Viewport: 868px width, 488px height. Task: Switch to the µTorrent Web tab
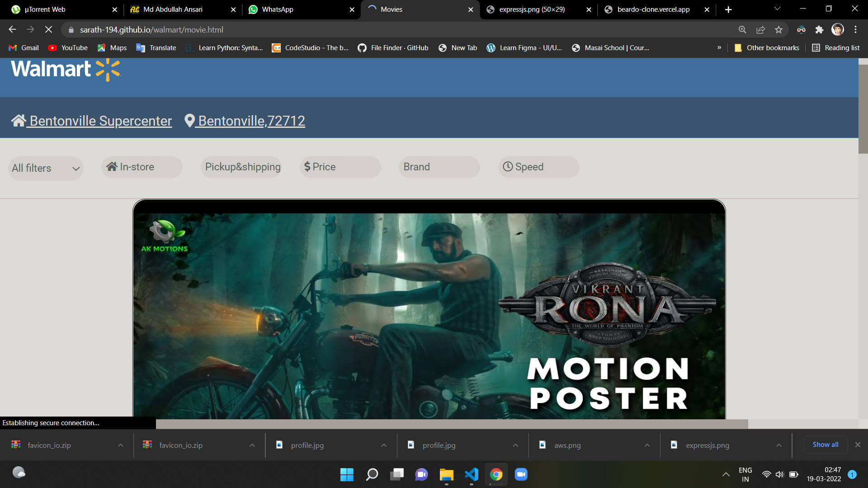coord(58,9)
